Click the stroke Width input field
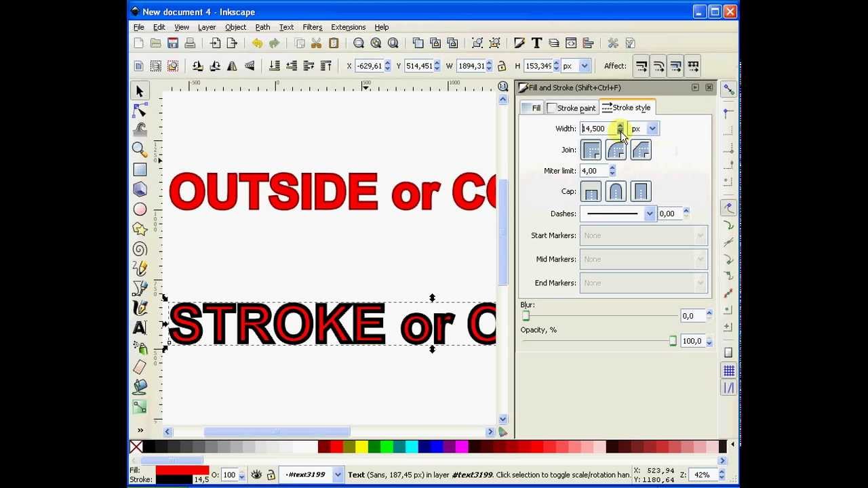 tap(597, 129)
